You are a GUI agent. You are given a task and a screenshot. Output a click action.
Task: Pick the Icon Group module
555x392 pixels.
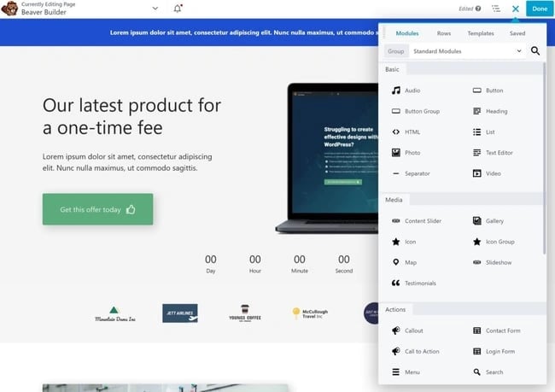point(494,242)
